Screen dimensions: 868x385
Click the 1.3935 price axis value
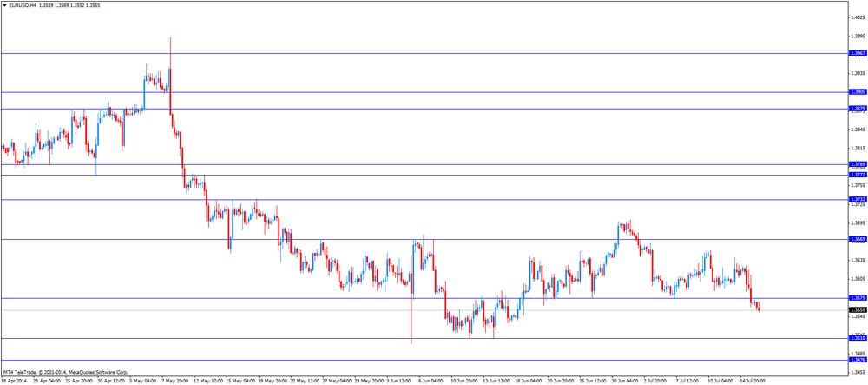point(859,73)
